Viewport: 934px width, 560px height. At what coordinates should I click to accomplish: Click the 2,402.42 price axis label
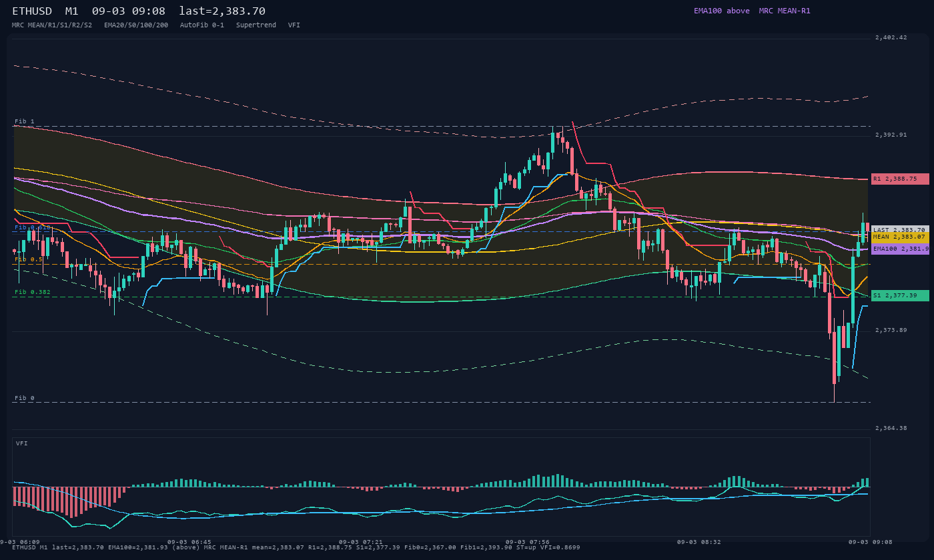click(x=891, y=37)
